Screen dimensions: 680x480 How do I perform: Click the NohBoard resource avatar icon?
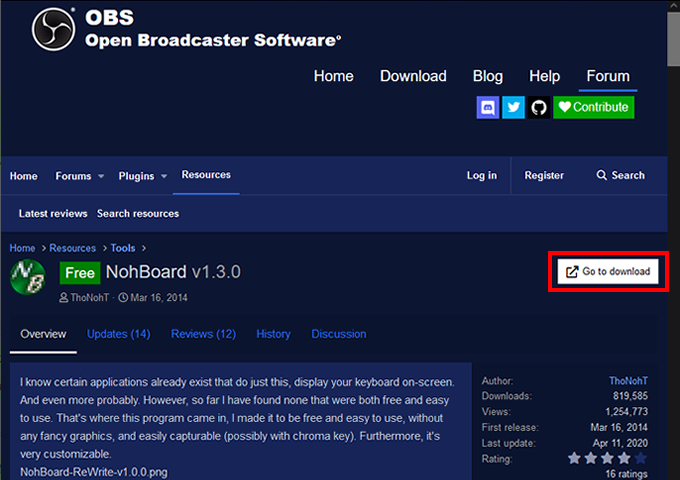coord(28,277)
